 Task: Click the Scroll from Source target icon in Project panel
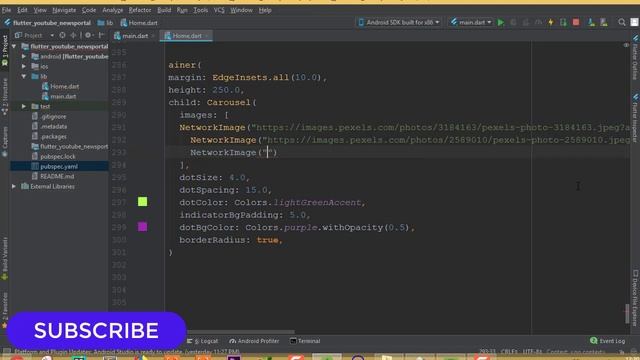[x=62, y=36]
